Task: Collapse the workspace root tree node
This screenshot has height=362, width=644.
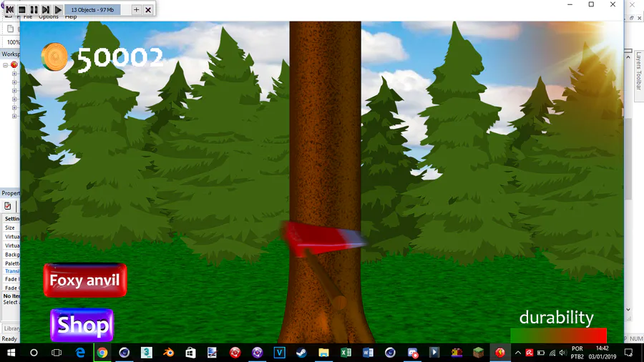Action: coord(5,65)
